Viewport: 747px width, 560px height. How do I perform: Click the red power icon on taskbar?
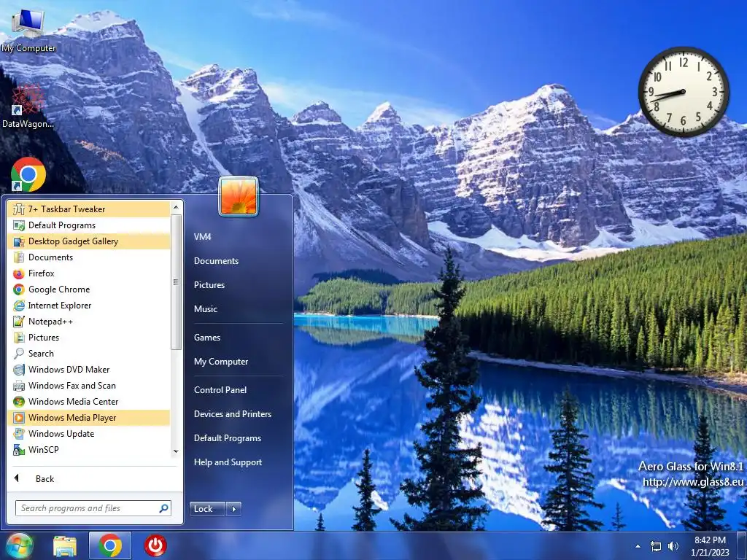[x=155, y=545]
